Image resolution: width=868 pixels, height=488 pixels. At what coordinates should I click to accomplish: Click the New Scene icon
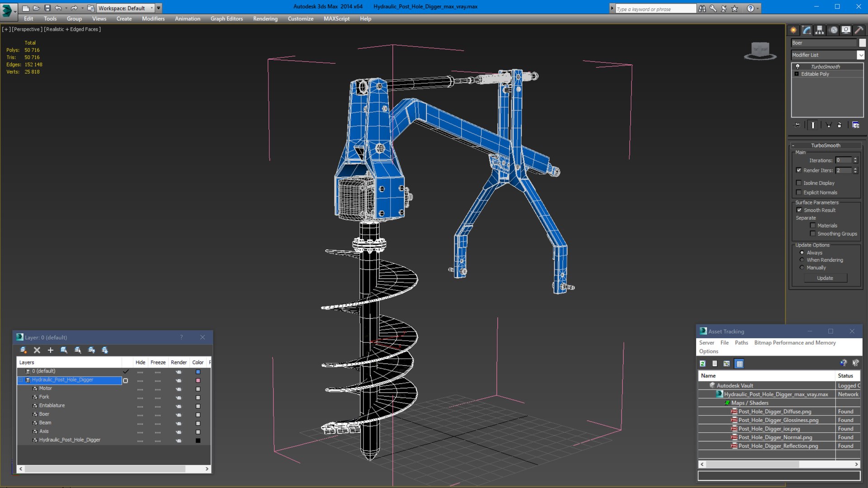(x=26, y=8)
